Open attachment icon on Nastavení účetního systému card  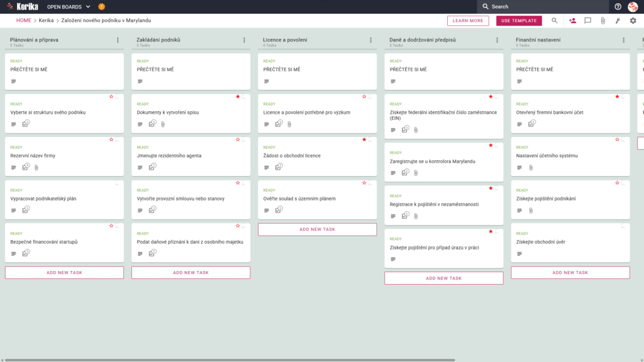(x=531, y=167)
